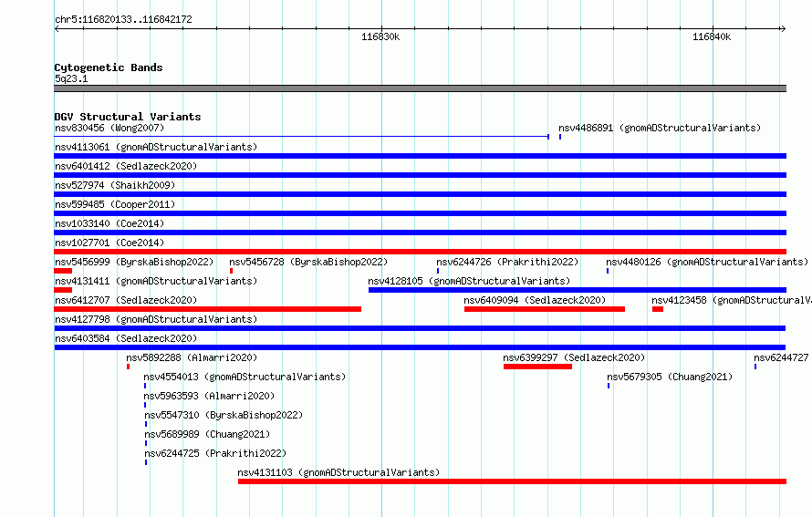Viewport: 812px width, 517px height.
Task: Open variant nsv4127798 (gnomADStructuralVariants)
Action: (156, 319)
